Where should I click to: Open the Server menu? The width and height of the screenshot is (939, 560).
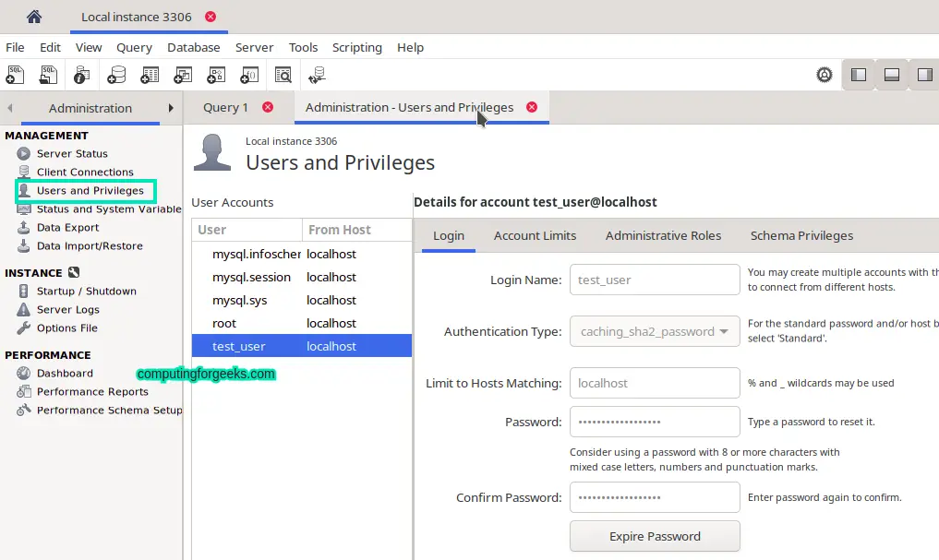click(x=254, y=47)
